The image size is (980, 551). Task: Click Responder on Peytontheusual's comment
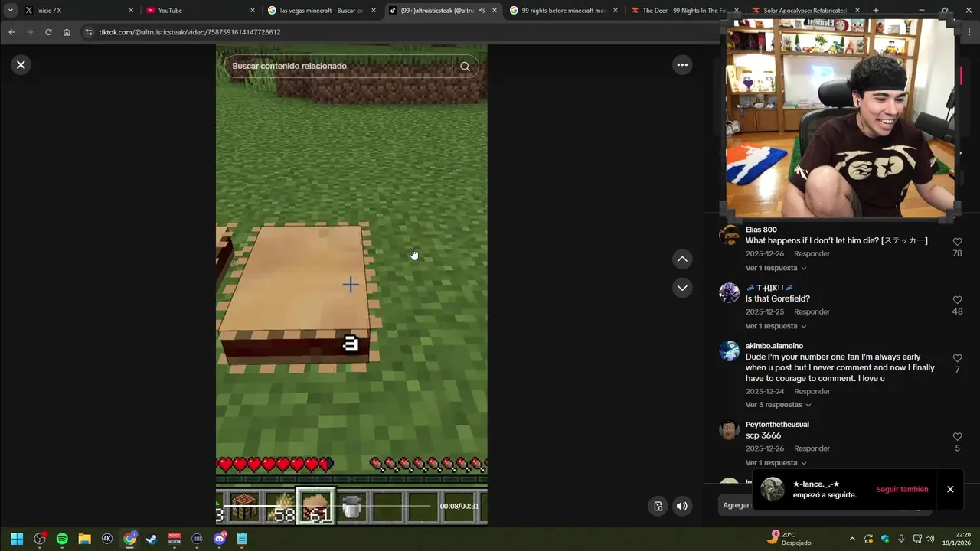point(812,448)
